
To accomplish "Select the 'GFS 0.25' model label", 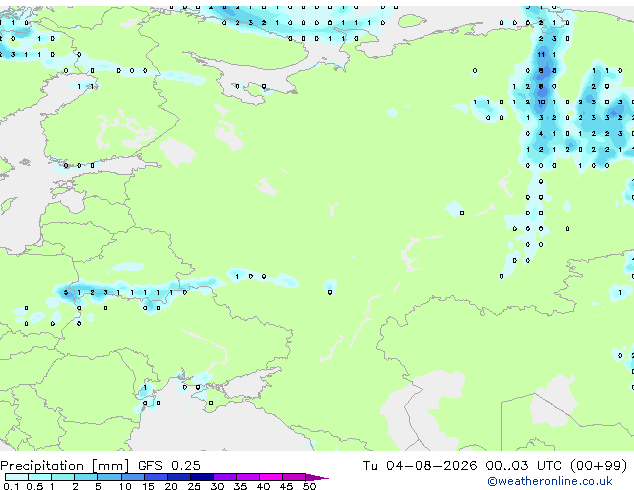I will pos(169,465).
